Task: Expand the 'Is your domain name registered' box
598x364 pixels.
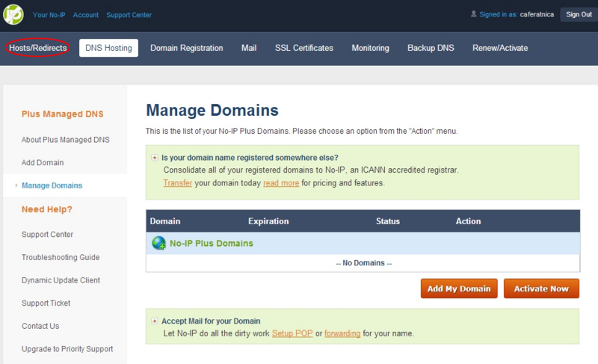Action: [155, 158]
